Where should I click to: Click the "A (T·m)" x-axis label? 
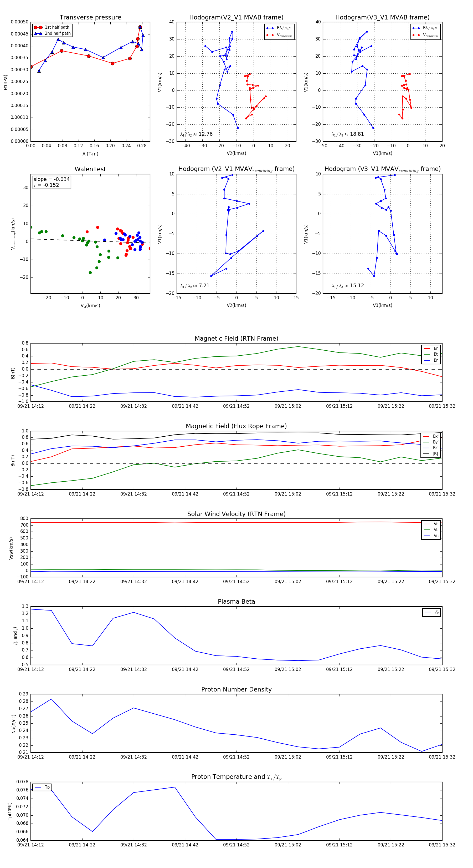pos(90,154)
